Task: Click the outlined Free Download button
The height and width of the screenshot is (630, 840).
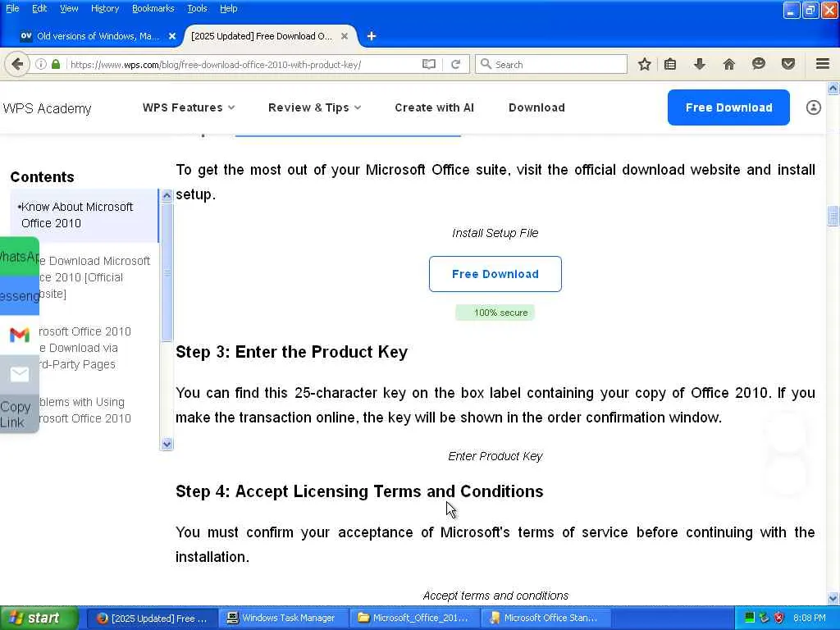Action: coord(495,274)
